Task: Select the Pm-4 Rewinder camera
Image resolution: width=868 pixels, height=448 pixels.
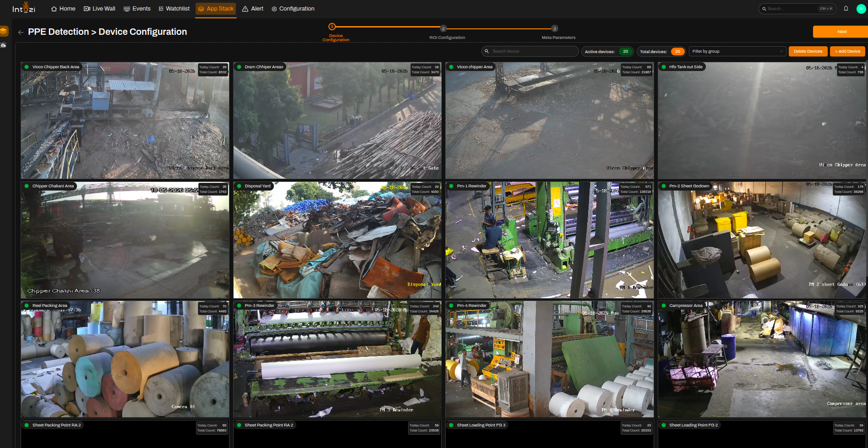Action: tap(550, 359)
